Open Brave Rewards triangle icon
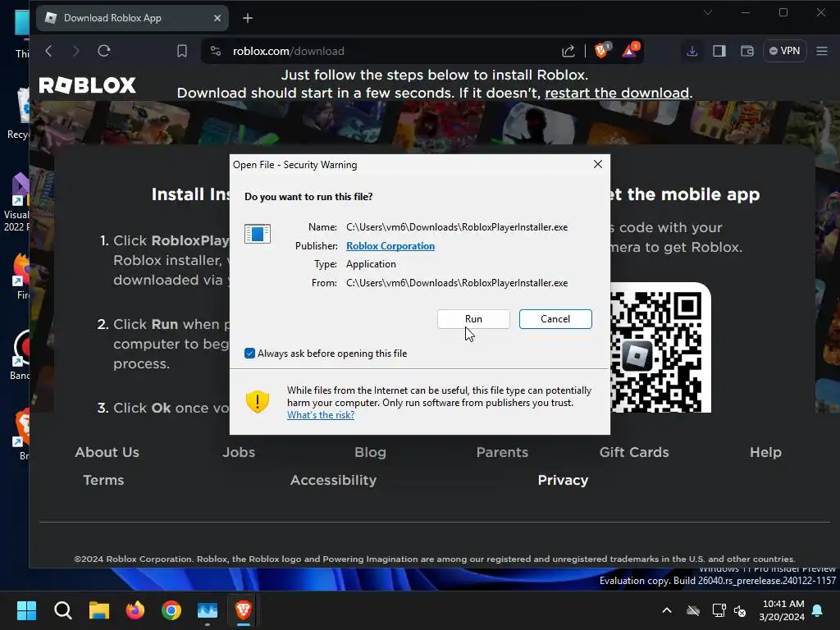Image resolution: width=840 pixels, height=630 pixels. coord(630,50)
